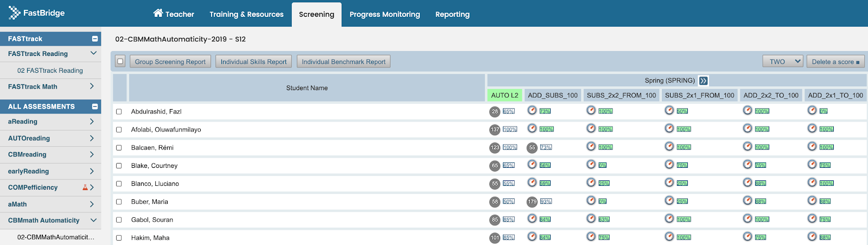868x245 pixels.
Task: Open Afolabi's ADD_2x2_TO_100 gauge icon
Action: coord(748,128)
